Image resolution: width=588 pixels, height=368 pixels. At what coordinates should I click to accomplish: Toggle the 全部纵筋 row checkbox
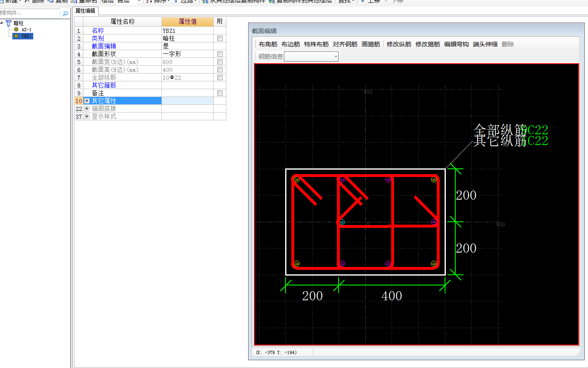[220, 77]
